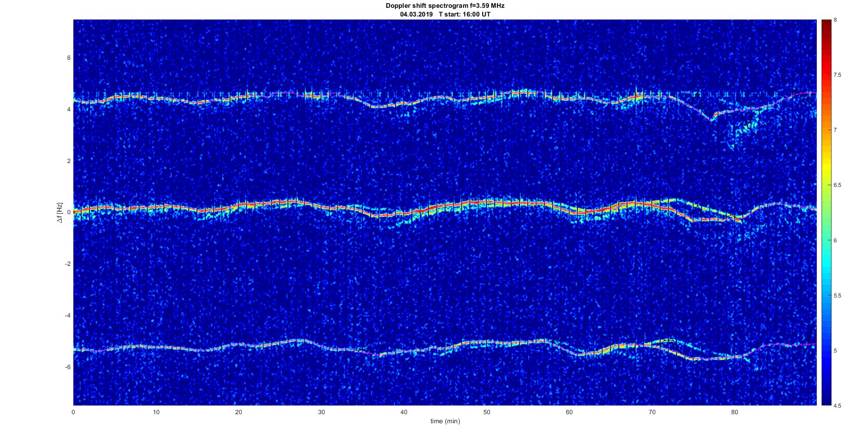Click the colorbar tick label '8'
The height and width of the screenshot is (435, 868).
(x=835, y=20)
